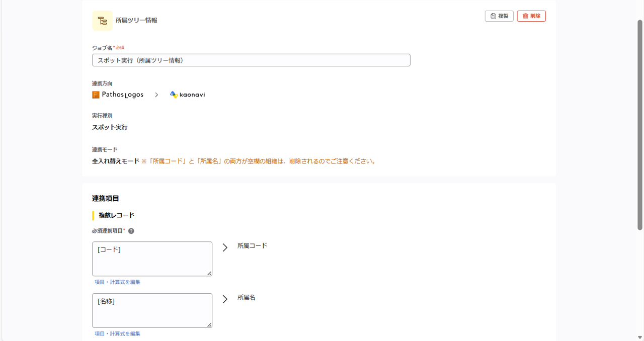Screen dimensions: 644x341
Task: Click inside the [コード] text area
Action: pyautogui.click(x=152, y=259)
